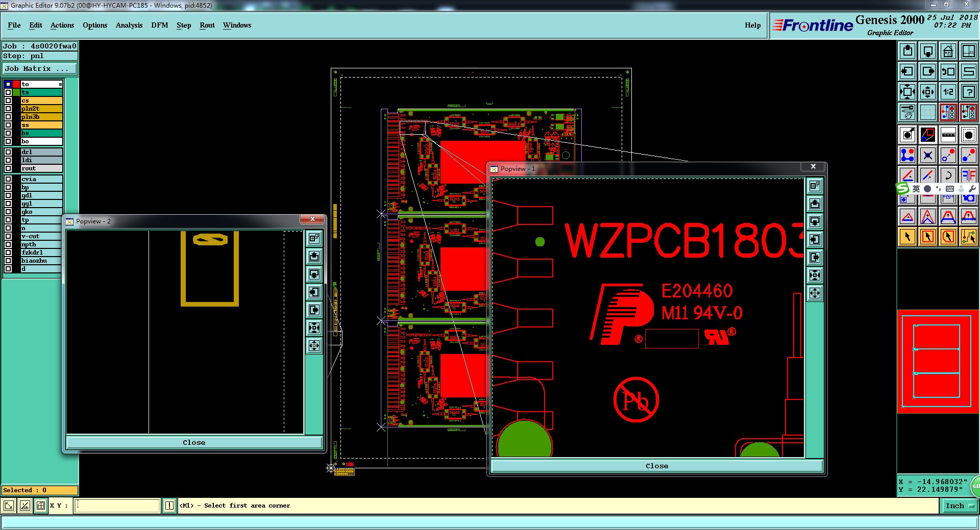Select the pln3b layer name
The width and height of the screenshot is (980, 530).
click(41, 117)
